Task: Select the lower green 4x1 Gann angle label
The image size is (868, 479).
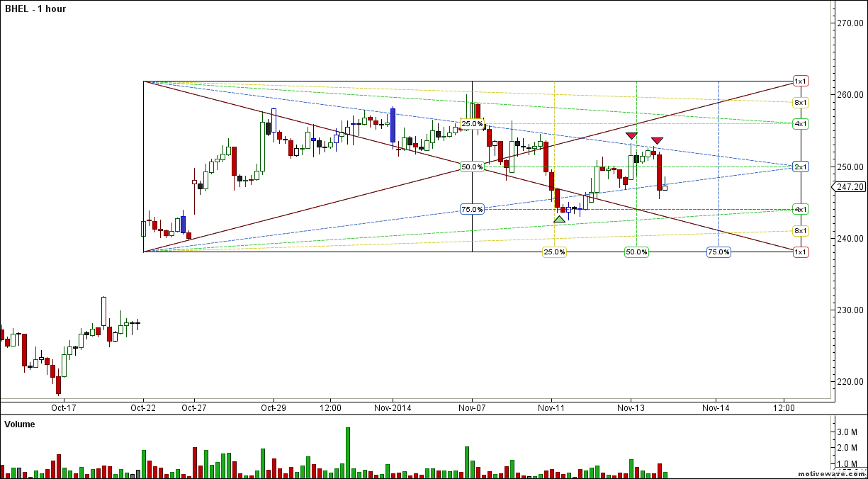Action: (801, 209)
